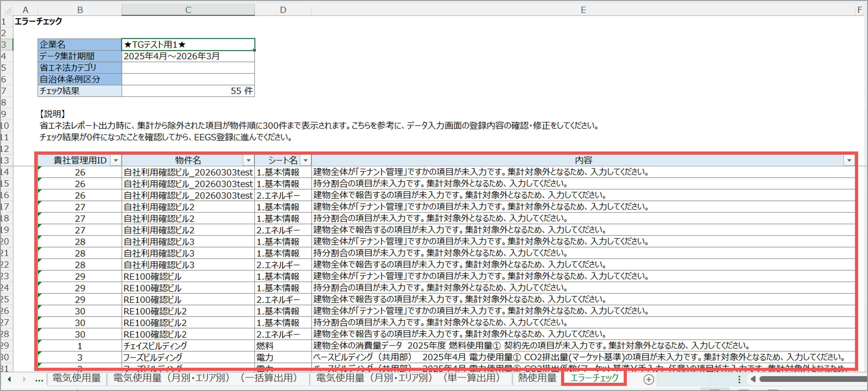Select column E header
Image resolution: width=868 pixels, height=391 pixels.
[x=583, y=10]
